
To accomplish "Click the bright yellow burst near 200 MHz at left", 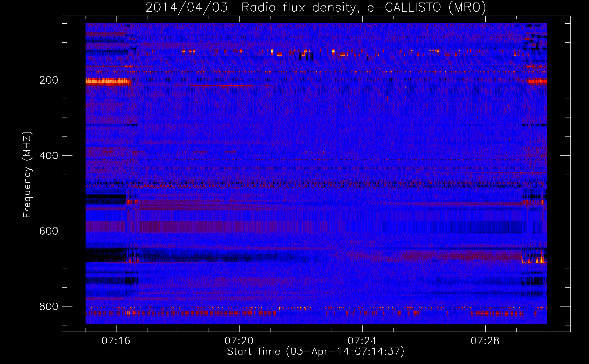I will (x=108, y=81).
